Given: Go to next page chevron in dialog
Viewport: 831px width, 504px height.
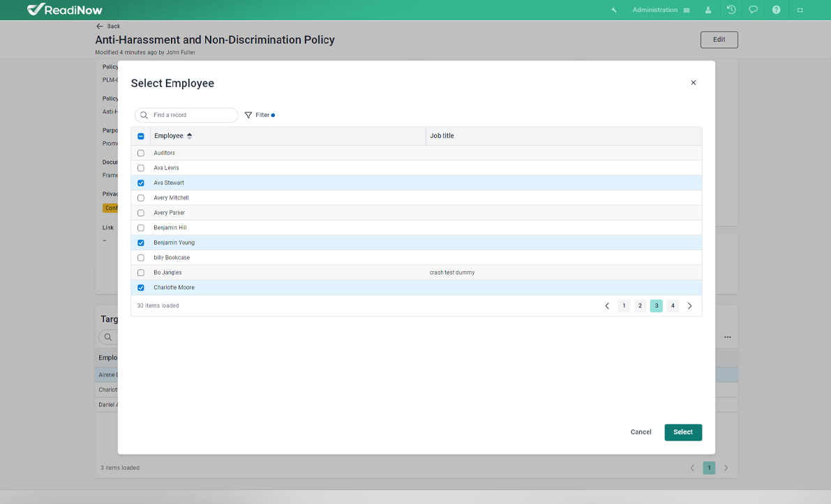Looking at the screenshot, I should 690,306.
